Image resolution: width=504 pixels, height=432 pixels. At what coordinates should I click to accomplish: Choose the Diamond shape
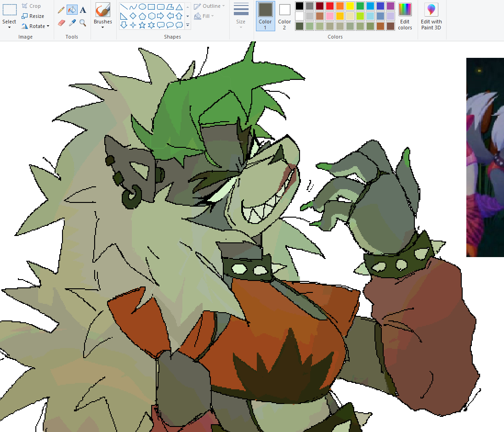pos(133,16)
